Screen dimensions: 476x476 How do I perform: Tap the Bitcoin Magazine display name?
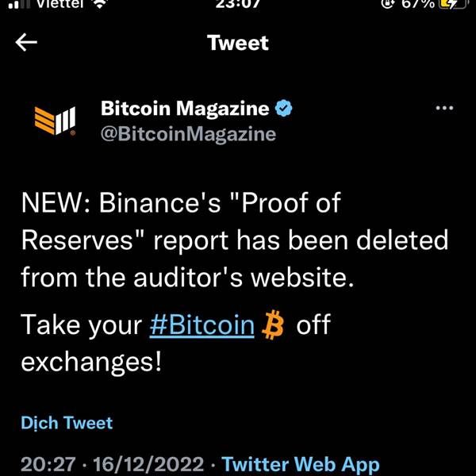[x=185, y=109]
